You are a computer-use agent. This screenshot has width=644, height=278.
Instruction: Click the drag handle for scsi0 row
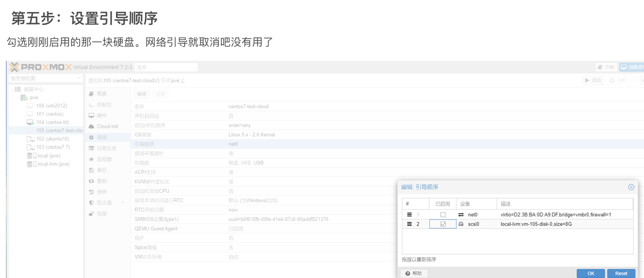(x=409, y=224)
